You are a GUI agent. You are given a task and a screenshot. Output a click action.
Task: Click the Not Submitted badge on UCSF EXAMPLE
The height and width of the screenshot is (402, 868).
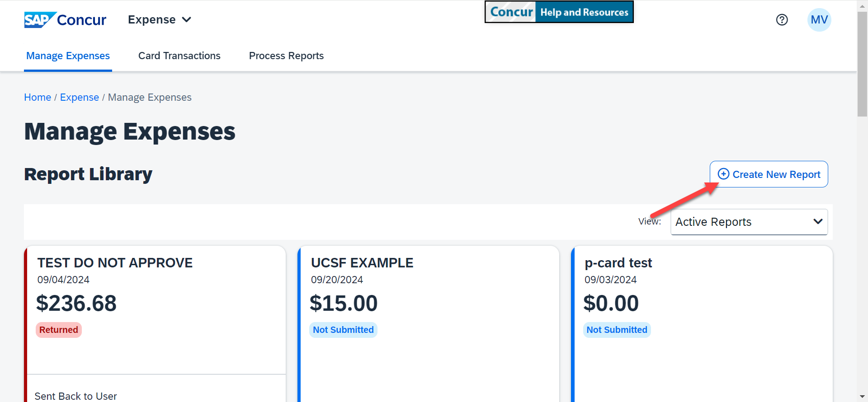343,330
